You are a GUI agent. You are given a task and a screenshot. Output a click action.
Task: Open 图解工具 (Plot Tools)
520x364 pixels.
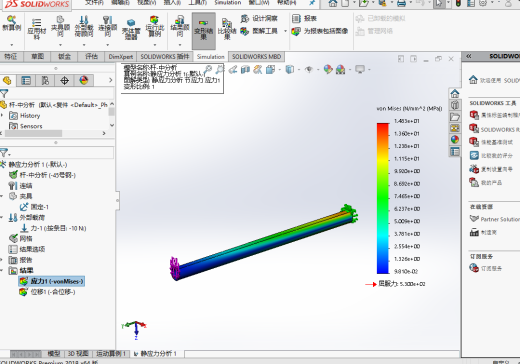pyautogui.click(x=259, y=31)
